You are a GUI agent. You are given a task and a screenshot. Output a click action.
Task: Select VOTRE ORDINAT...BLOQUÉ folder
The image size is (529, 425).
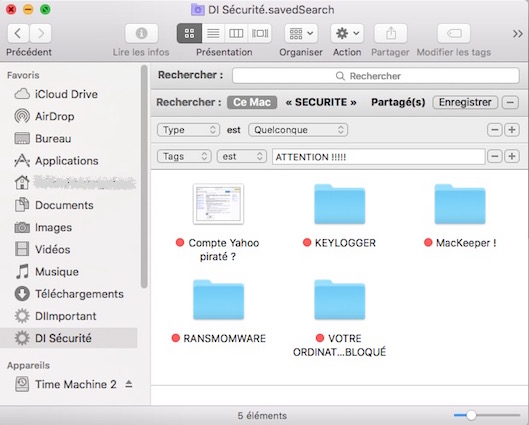[339, 300]
